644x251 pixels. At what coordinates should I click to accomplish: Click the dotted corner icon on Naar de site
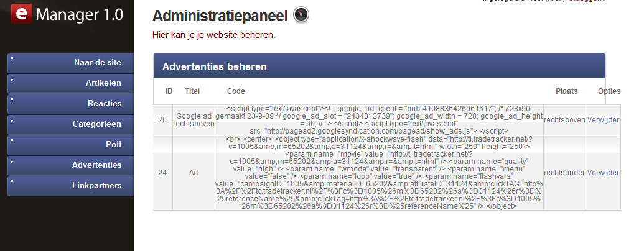click(12, 58)
